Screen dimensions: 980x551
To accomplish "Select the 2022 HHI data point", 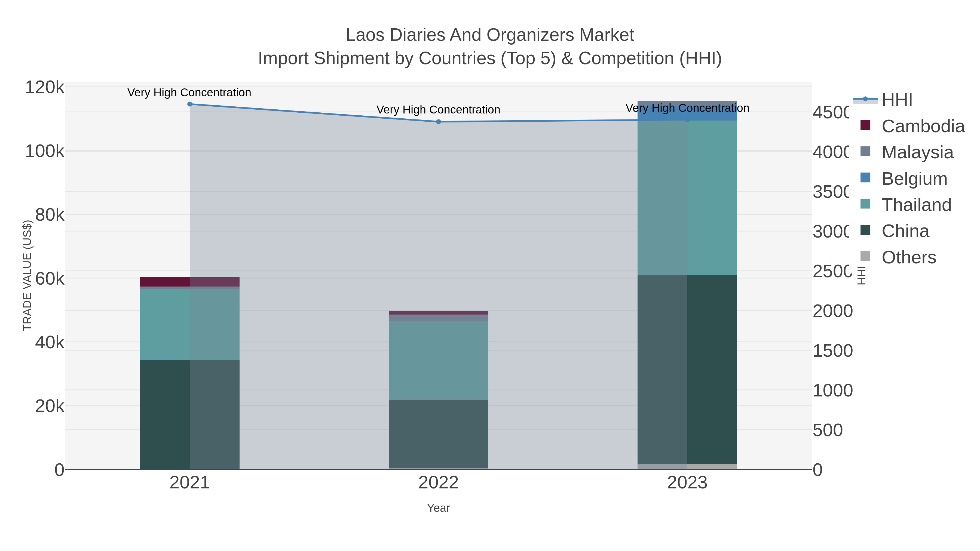I will pyautogui.click(x=438, y=122).
